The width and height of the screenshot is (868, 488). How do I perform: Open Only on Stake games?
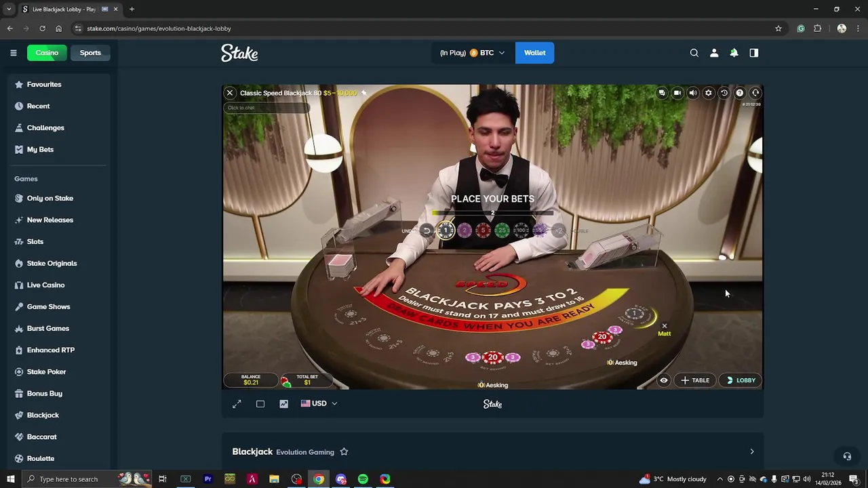click(x=60, y=199)
